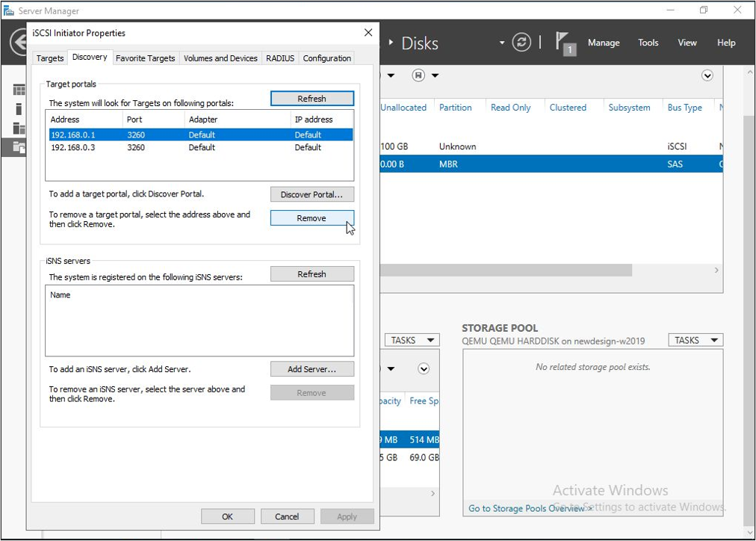This screenshot has height=541, width=756.
Task: Expand the Disks filter chevron circle
Action: tap(707, 75)
